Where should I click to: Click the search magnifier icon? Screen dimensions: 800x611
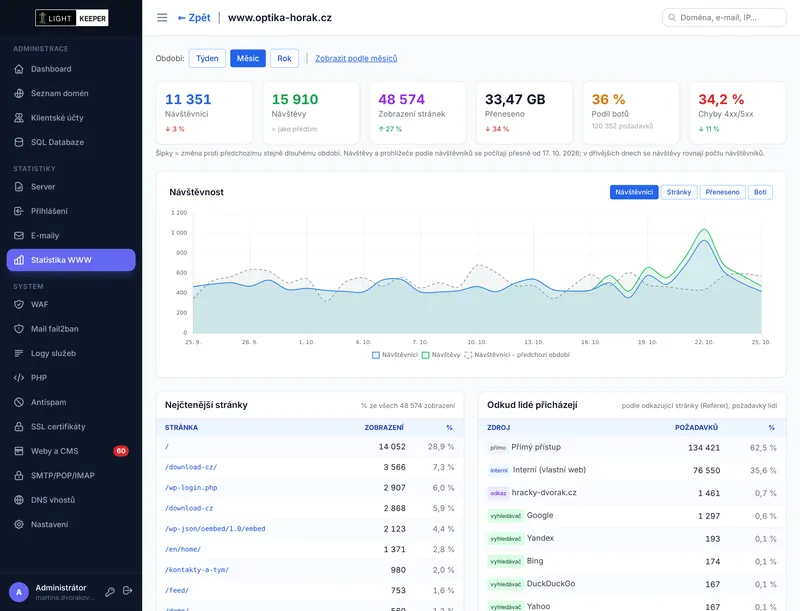coord(672,17)
